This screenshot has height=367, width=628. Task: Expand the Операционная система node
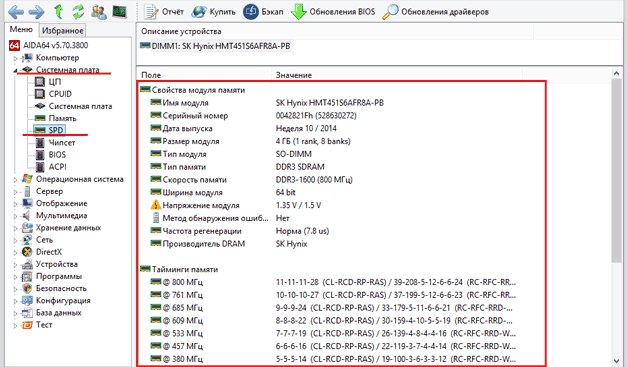pyautogui.click(x=16, y=180)
